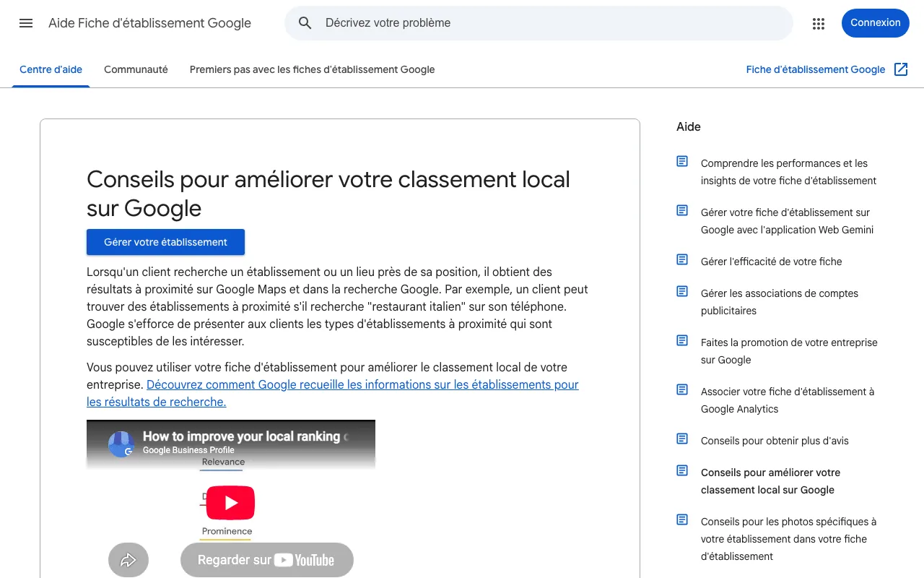Click article icon beside Faites la promotion
Screen dimensions: 924x578
tap(682, 340)
